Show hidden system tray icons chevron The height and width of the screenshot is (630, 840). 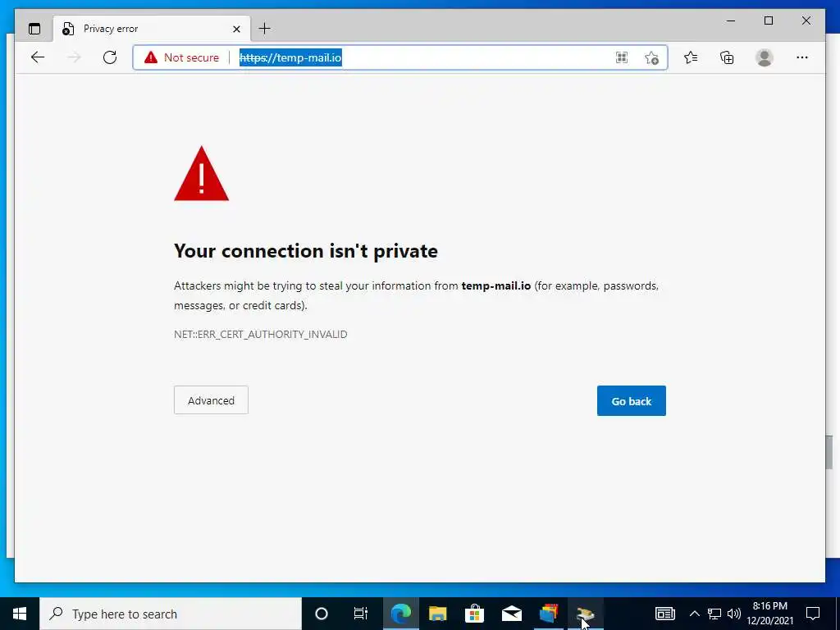coord(694,614)
